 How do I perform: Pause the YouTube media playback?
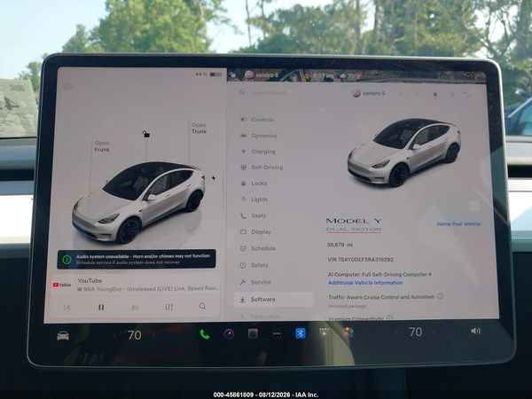pyautogui.click(x=101, y=308)
